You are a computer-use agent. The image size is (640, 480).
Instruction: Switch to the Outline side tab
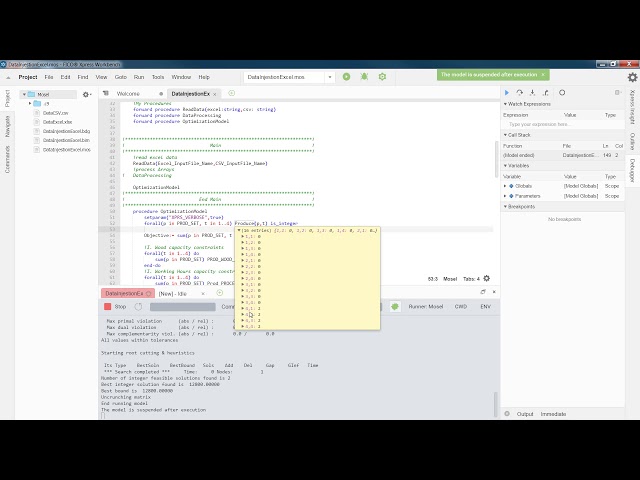point(632,141)
